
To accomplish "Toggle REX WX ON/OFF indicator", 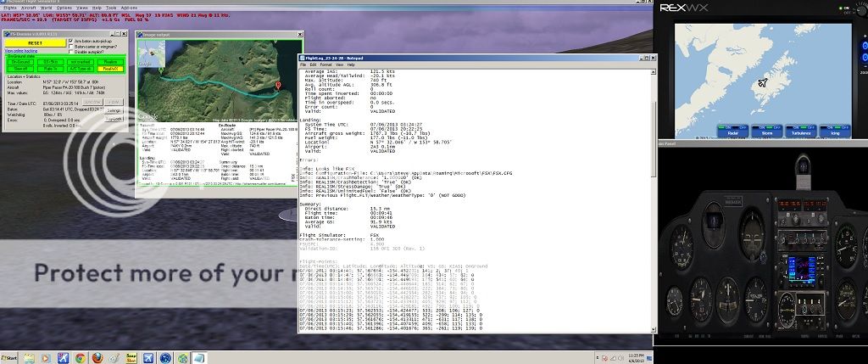I will [845, 10].
